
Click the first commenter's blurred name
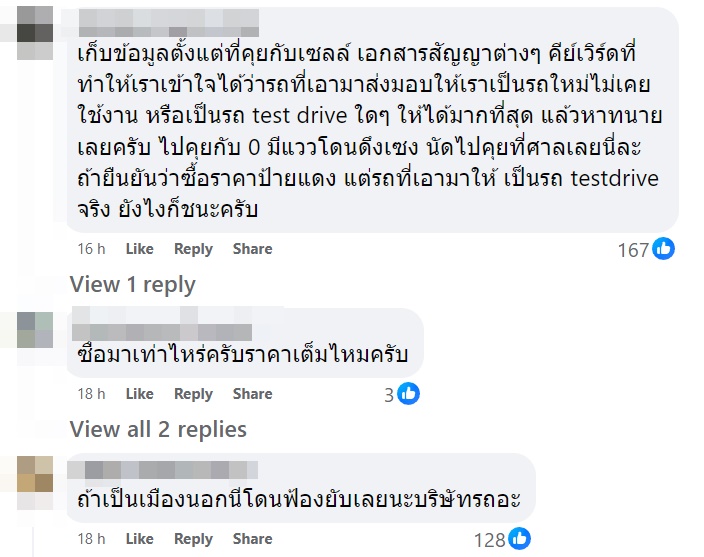(x=168, y=21)
